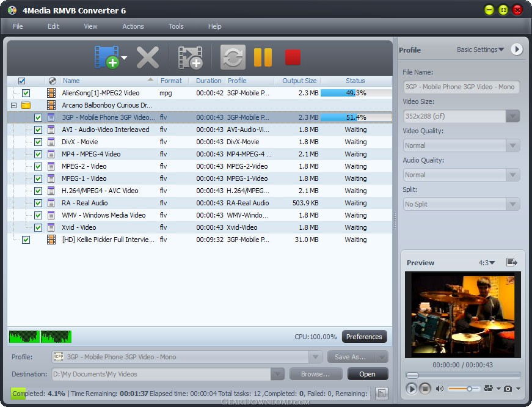Open the log icon in the status bar

point(381,394)
